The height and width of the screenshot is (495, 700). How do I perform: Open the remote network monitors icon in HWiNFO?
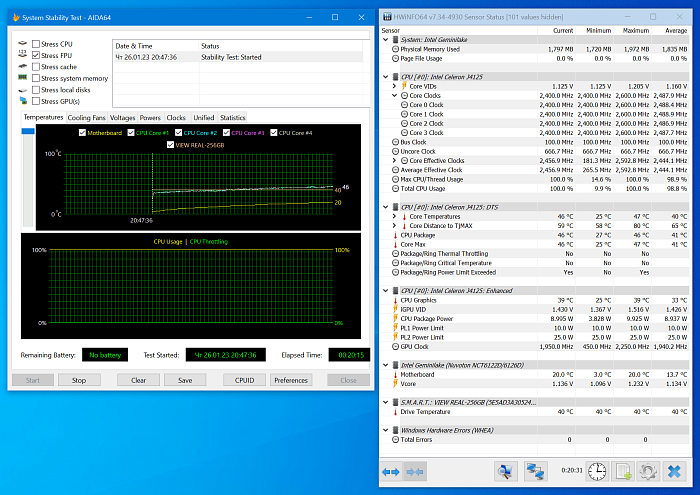[535, 471]
